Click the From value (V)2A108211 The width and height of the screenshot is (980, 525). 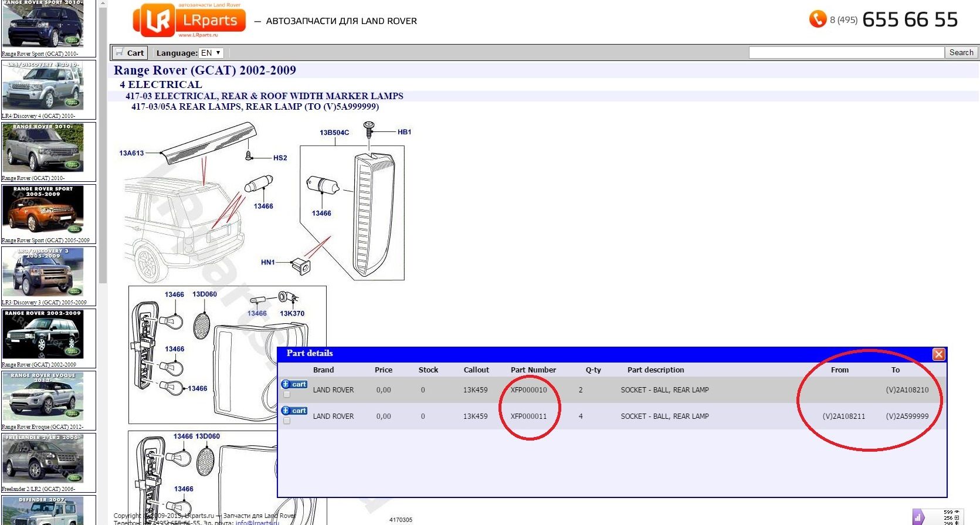[843, 416]
